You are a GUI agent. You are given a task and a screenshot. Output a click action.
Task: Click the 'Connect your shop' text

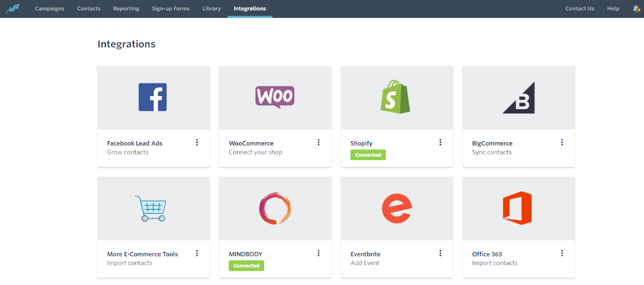pyautogui.click(x=256, y=152)
